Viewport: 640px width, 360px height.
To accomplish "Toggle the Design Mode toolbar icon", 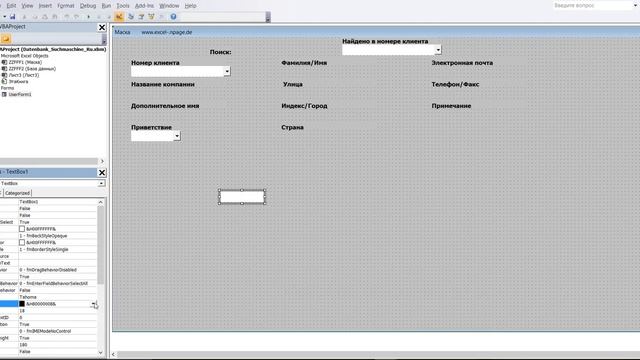I will 119,17.
